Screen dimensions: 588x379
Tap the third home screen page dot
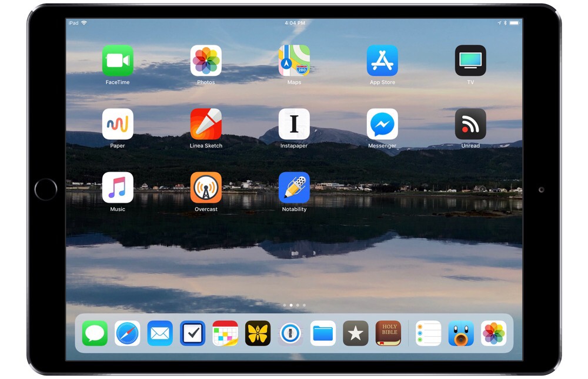[x=298, y=305]
